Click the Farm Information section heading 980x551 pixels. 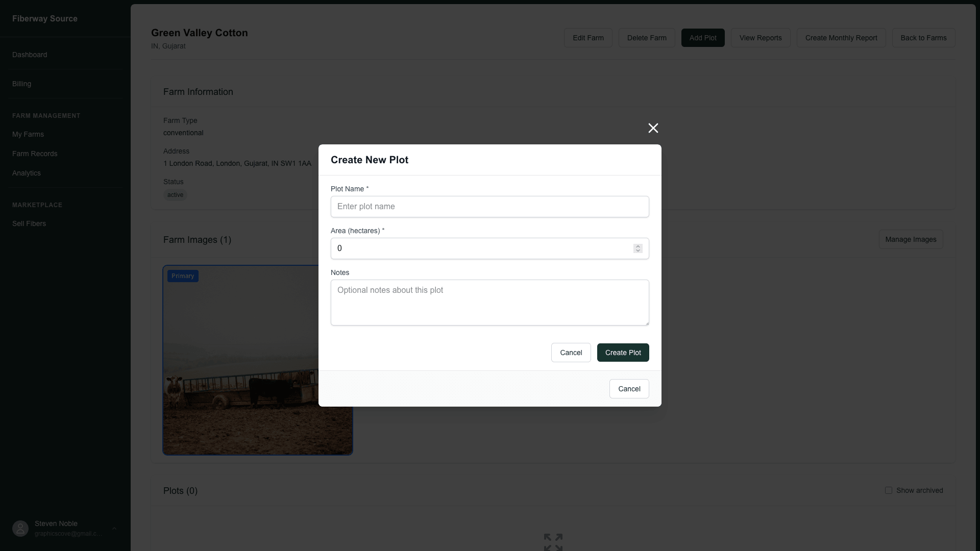[x=198, y=92]
